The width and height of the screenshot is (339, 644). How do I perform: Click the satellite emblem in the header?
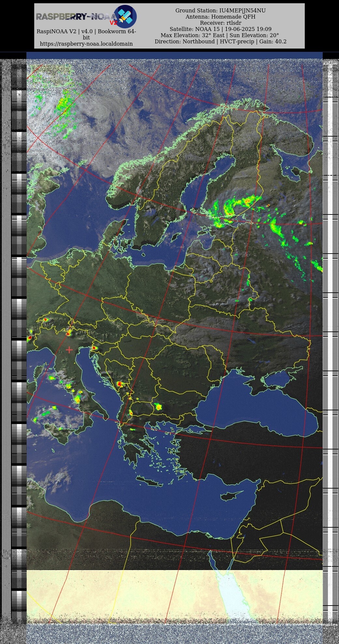125,16
